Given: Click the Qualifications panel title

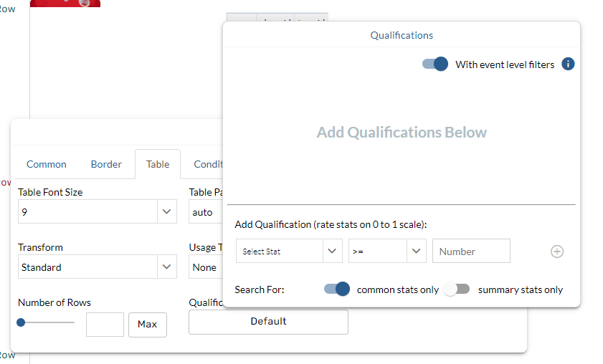Looking at the screenshot, I should [x=402, y=35].
